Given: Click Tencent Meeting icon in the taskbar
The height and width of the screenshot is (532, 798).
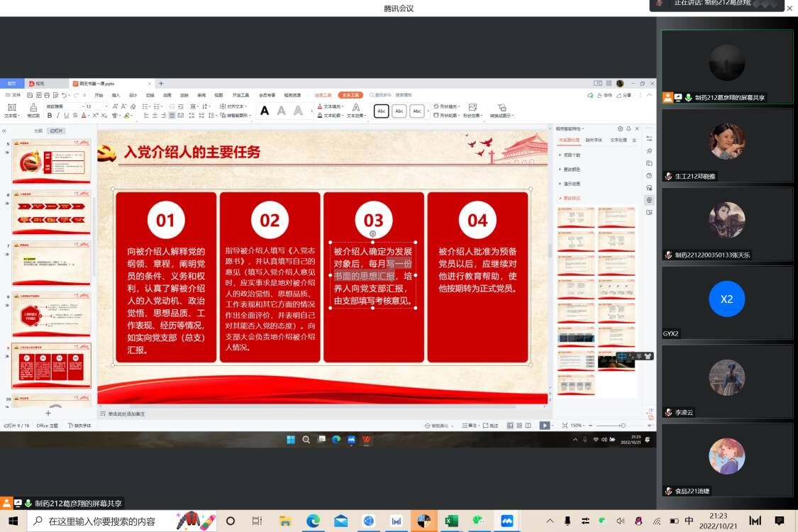Looking at the screenshot, I should click(506, 521).
